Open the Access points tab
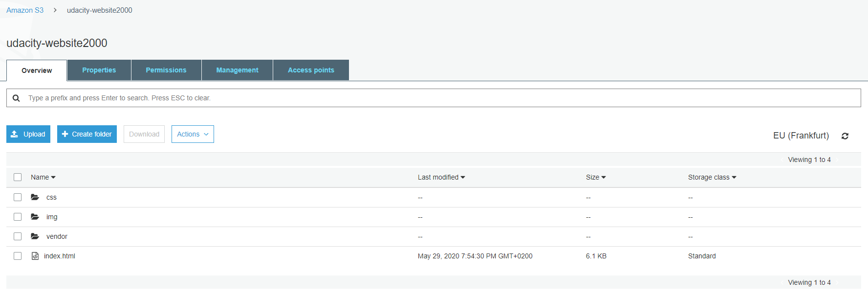The height and width of the screenshot is (299, 868). [311, 70]
